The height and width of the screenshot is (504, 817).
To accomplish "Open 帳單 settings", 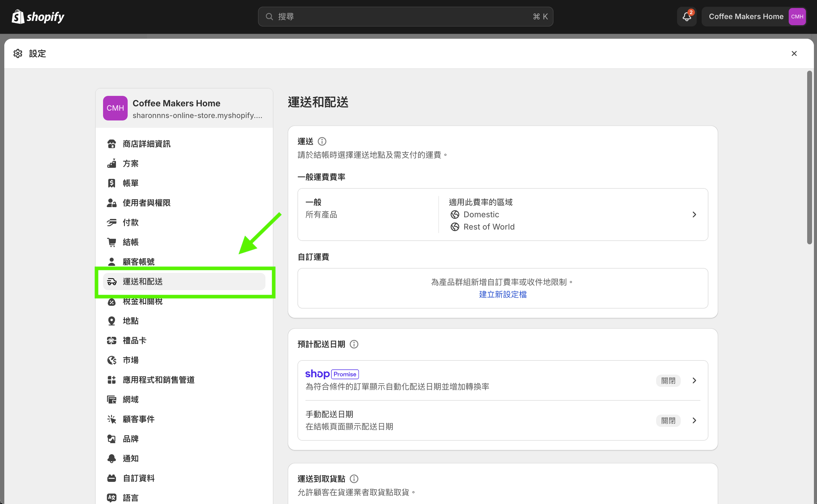I will click(x=184, y=183).
